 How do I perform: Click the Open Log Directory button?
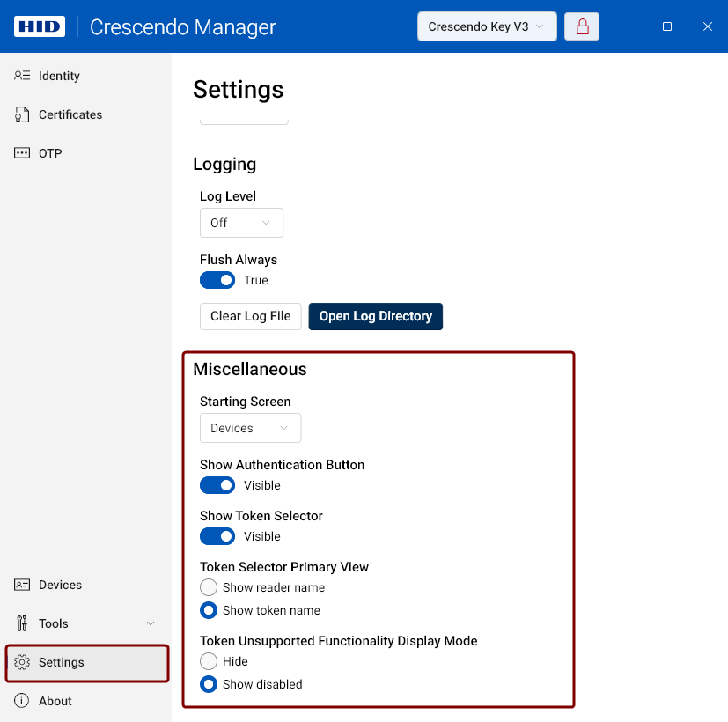(375, 316)
